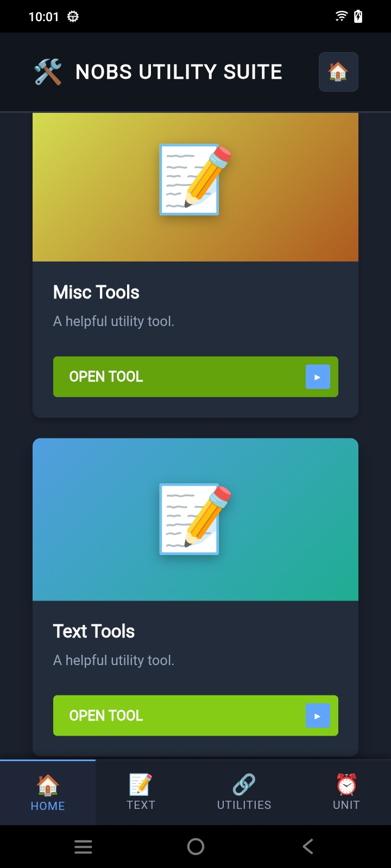Select the Text Tools title text
This screenshot has height=868, width=391.
94,631
